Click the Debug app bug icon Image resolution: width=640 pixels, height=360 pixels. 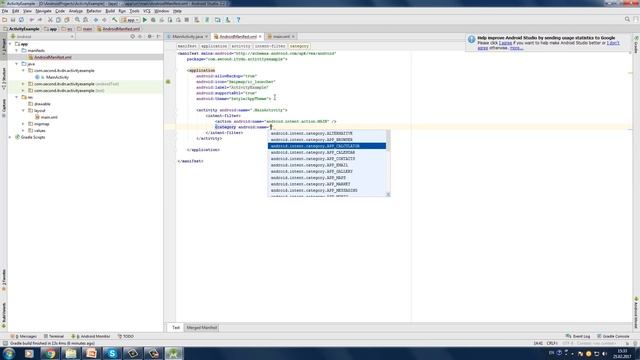tap(153, 20)
